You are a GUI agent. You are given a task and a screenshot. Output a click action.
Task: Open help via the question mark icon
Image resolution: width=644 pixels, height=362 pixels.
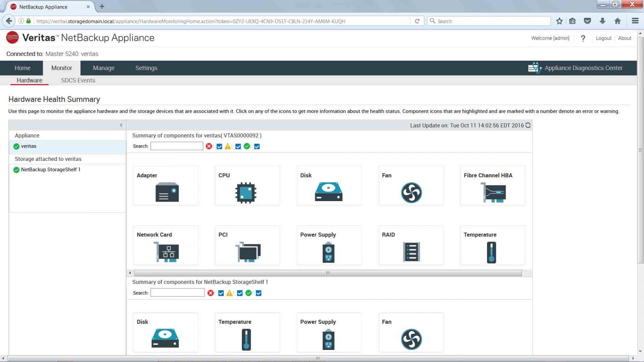pyautogui.click(x=583, y=38)
